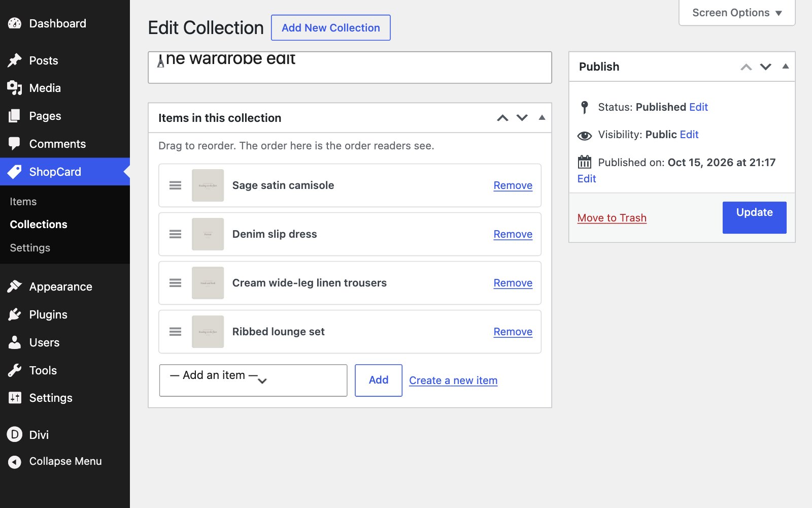Click the Tools wrench icon
This screenshot has width=812, height=508.
tap(15, 370)
